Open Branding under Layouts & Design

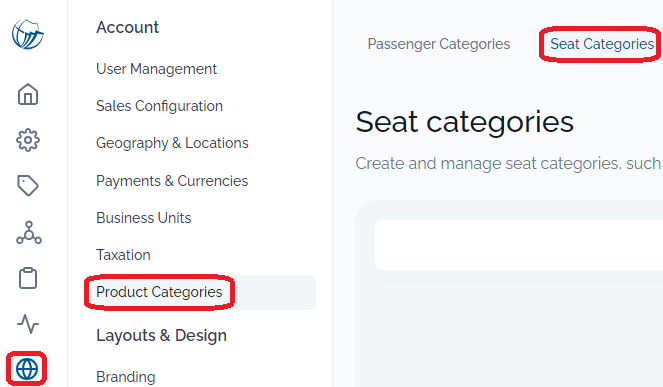point(126,377)
